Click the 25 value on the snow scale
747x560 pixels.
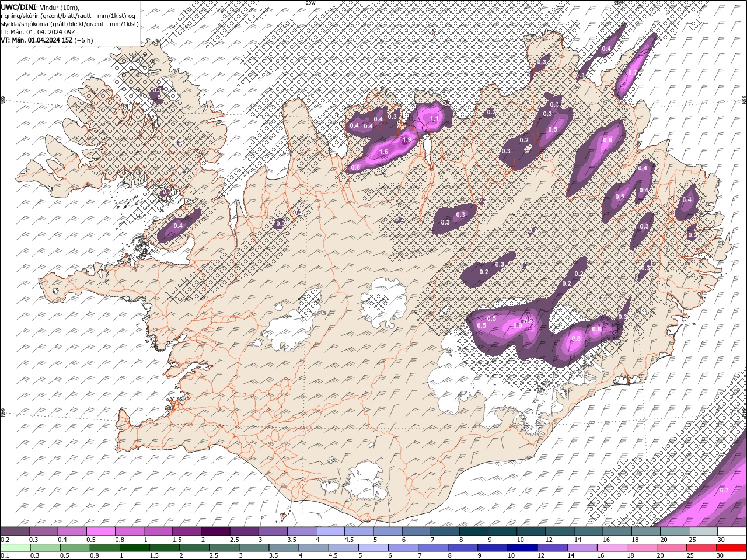click(693, 540)
